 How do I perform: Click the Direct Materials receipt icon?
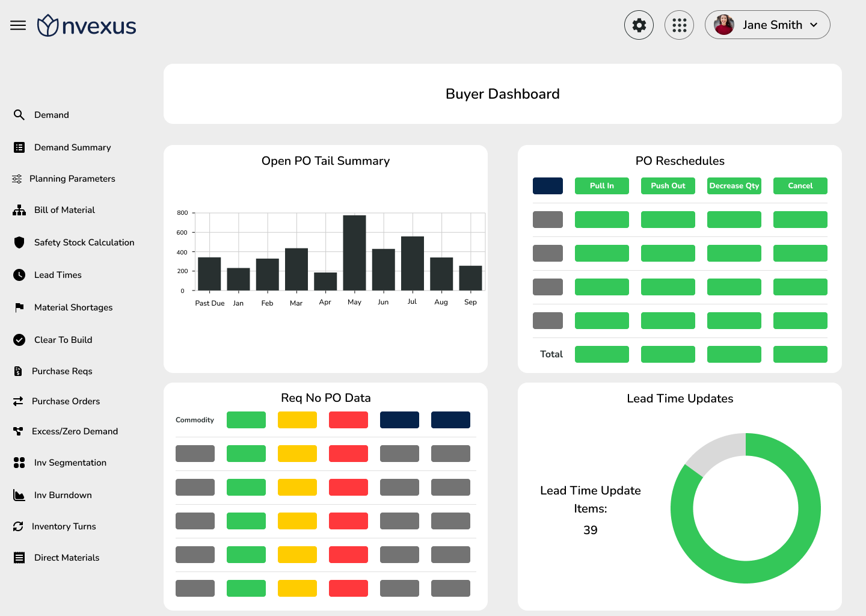tap(19, 558)
